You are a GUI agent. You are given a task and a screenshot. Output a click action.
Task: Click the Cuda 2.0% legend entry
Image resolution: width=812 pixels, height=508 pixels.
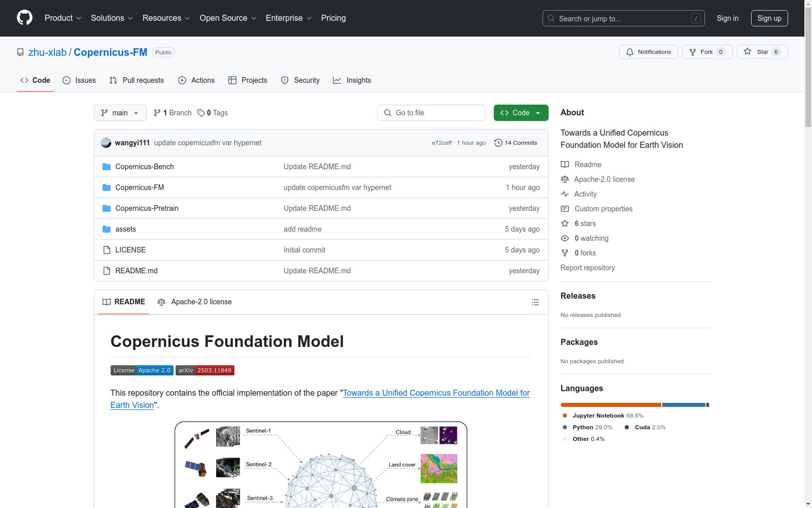click(x=646, y=427)
